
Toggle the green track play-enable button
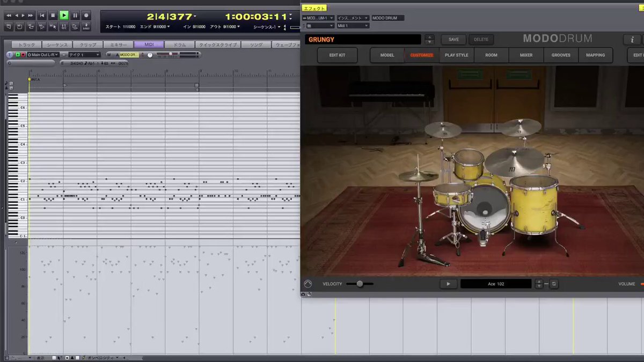pos(17,55)
